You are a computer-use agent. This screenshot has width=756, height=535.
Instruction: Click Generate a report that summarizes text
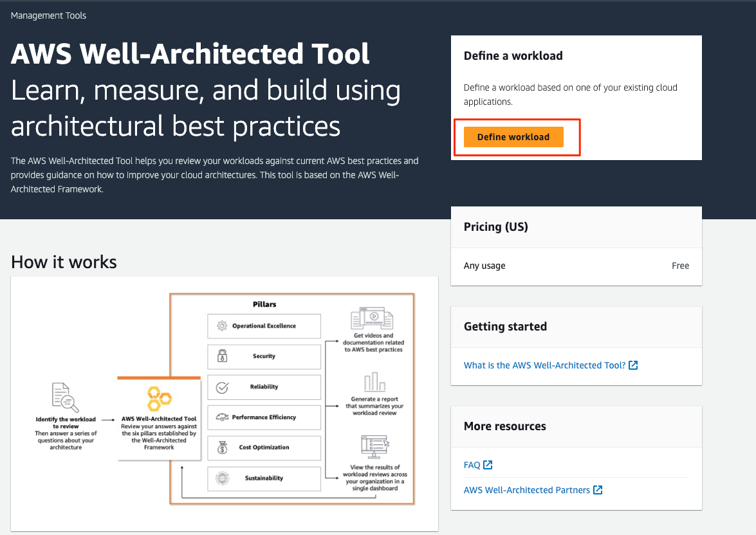(374, 406)
